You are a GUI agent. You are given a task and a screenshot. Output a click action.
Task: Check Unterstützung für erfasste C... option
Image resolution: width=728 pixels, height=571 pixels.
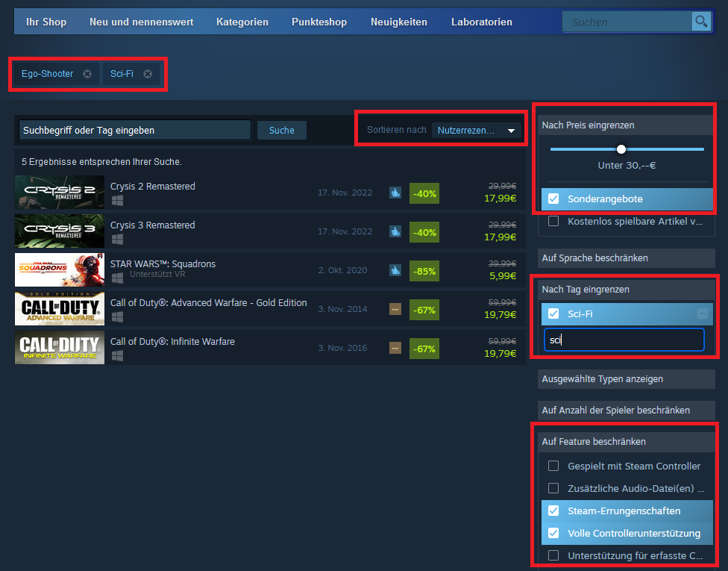pos(553,555)
